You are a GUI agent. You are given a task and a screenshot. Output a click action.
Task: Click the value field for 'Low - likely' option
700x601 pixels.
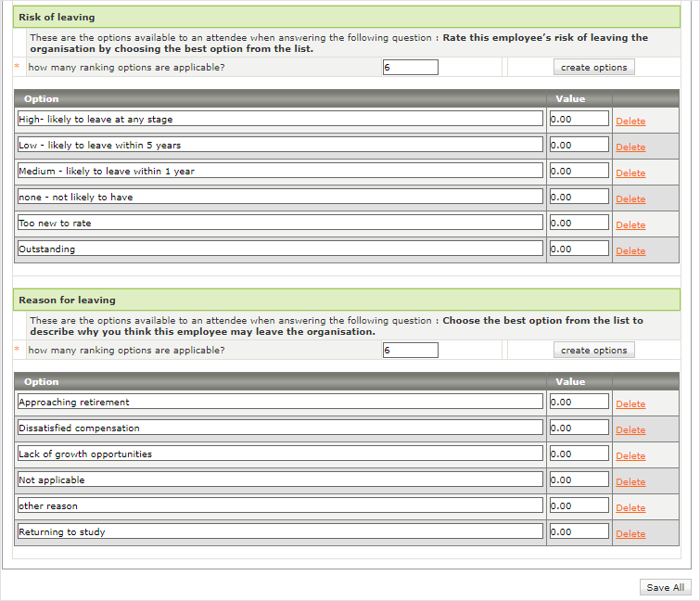pyautogui.click(x=579, y=146)
